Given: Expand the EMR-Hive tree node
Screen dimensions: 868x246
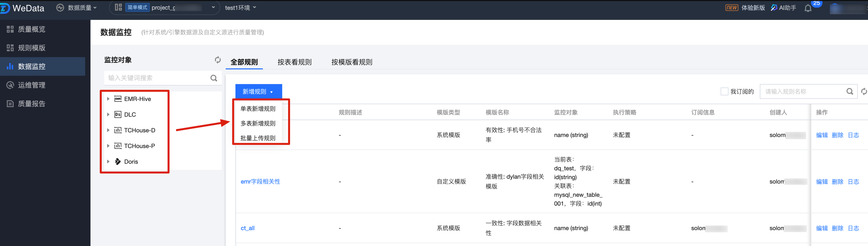Looking at the screenshot, I should coord(108,99).
